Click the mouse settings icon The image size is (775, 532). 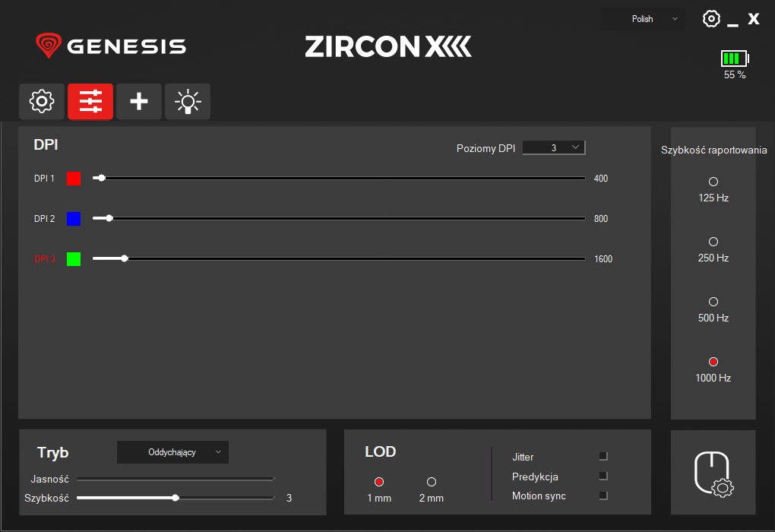713,473
